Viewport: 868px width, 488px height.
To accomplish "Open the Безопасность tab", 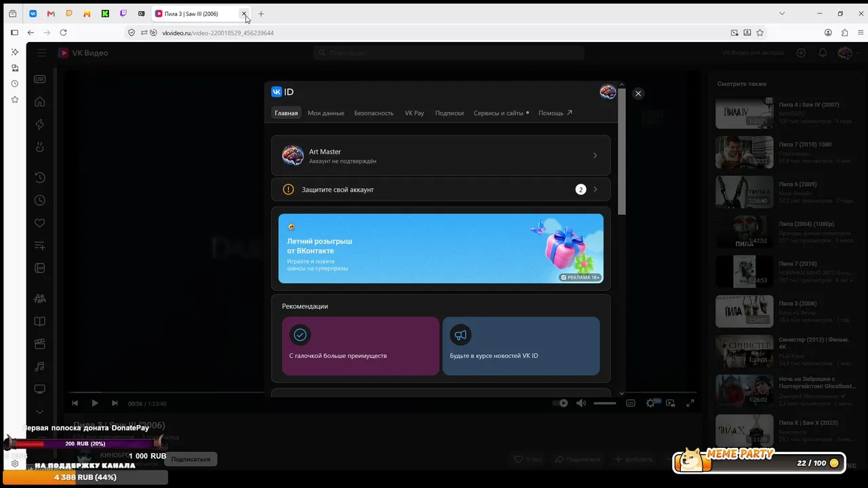I will (x=374, y=113).
